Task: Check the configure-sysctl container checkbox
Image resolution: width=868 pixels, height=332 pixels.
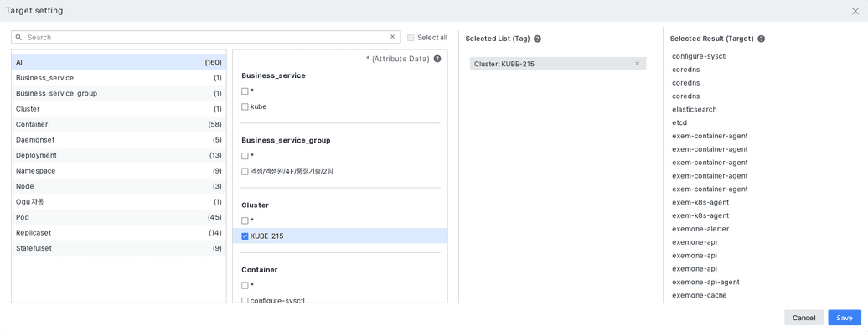Action: point(245,300)
